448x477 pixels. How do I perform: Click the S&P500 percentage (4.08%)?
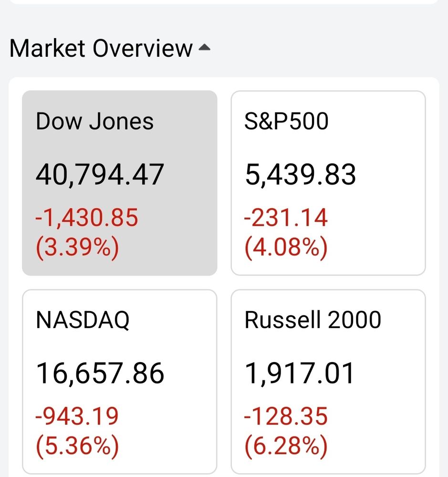point(286,248)
